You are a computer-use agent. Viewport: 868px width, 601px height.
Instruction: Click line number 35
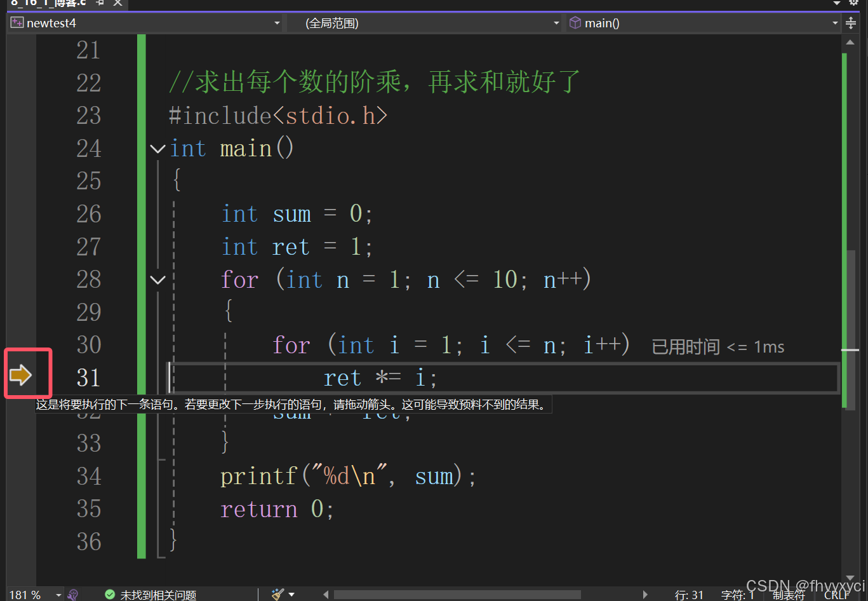[88, 509]
